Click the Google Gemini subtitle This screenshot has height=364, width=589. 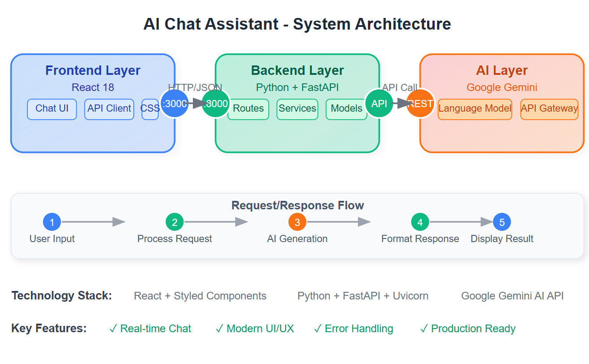[x=502, y=87]
